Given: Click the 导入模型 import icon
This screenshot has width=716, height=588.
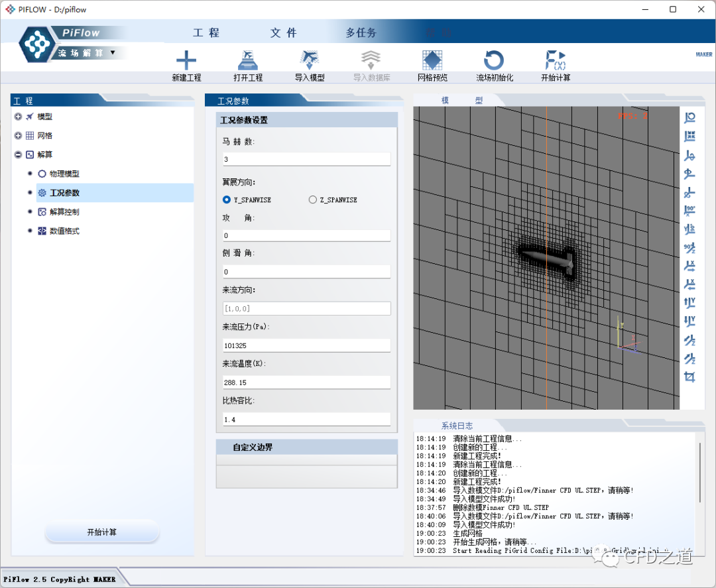Looking at the screenshot, I should point(310,60).
